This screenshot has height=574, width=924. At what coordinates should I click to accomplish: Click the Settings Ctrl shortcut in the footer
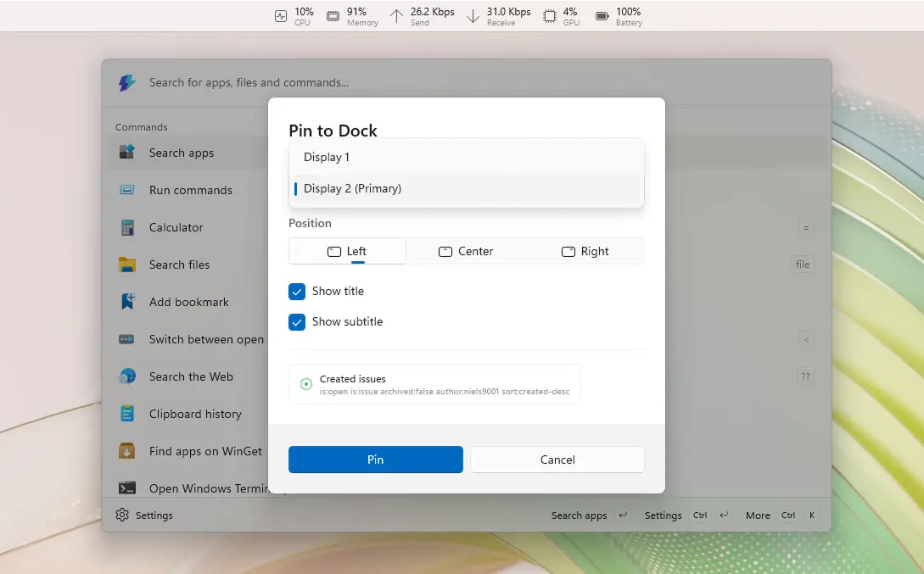click(x=686, y=515)
